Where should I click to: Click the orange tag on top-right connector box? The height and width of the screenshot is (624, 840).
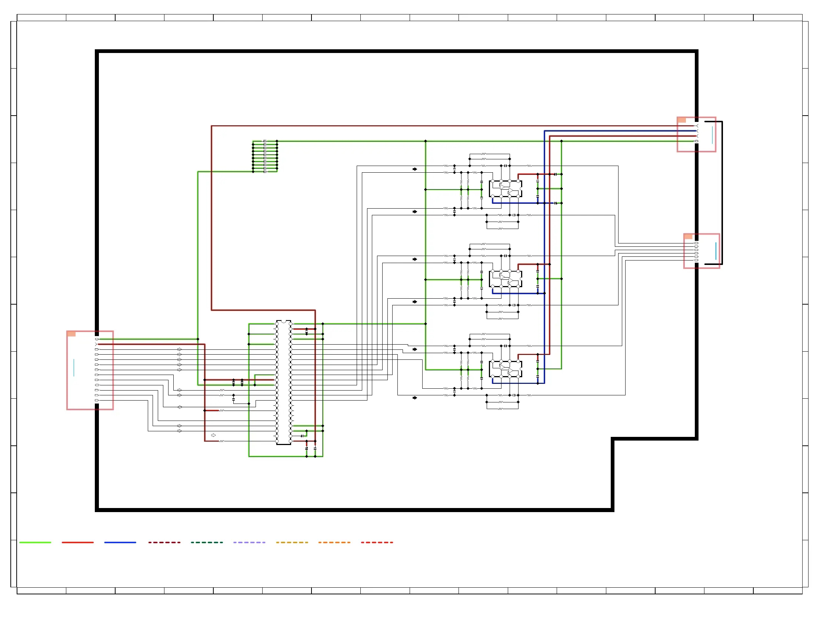[681, 120]
